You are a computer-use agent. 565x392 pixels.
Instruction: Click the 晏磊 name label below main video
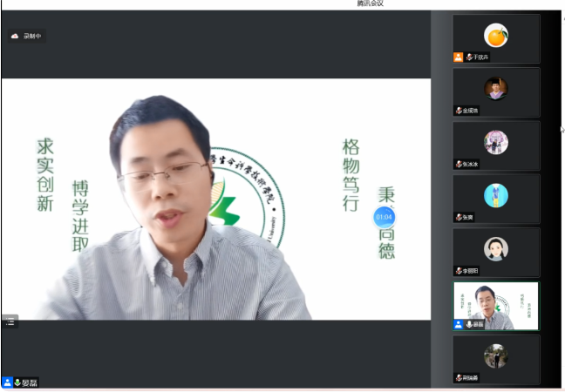click(30, 382)
